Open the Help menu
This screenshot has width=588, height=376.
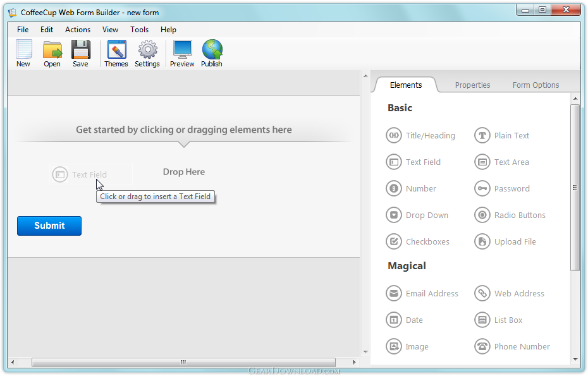[x=168, y=30]
